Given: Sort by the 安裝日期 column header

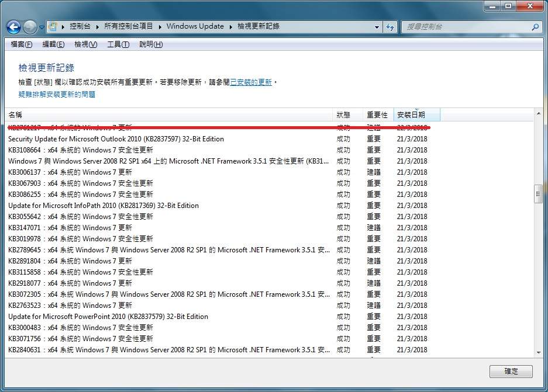Looking at the screenshot, I should (416, 115).
